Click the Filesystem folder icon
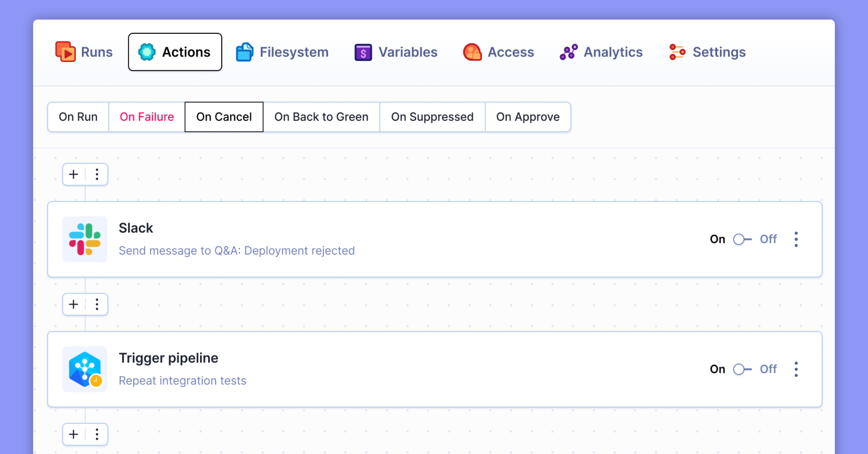This screenshot has width=868, height=454. click(244, 52)
